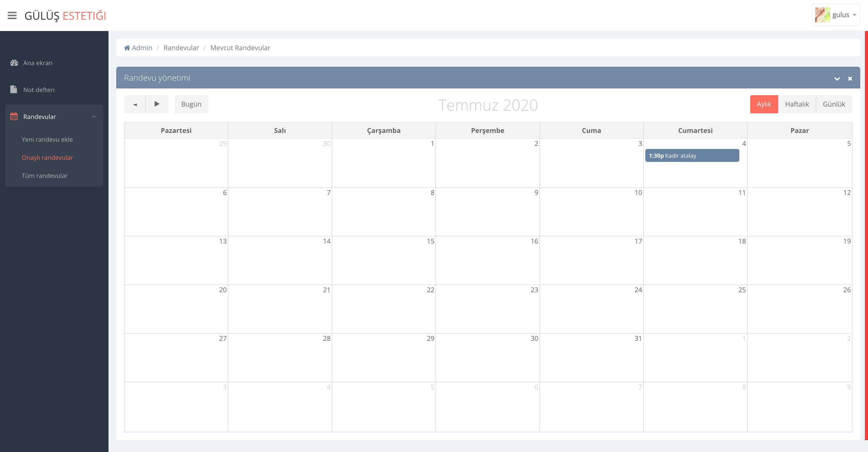The height and width of the screenshot is (452, 868).
Task: Click the Not defteri document icon
Action: click(x=13, y=89)
